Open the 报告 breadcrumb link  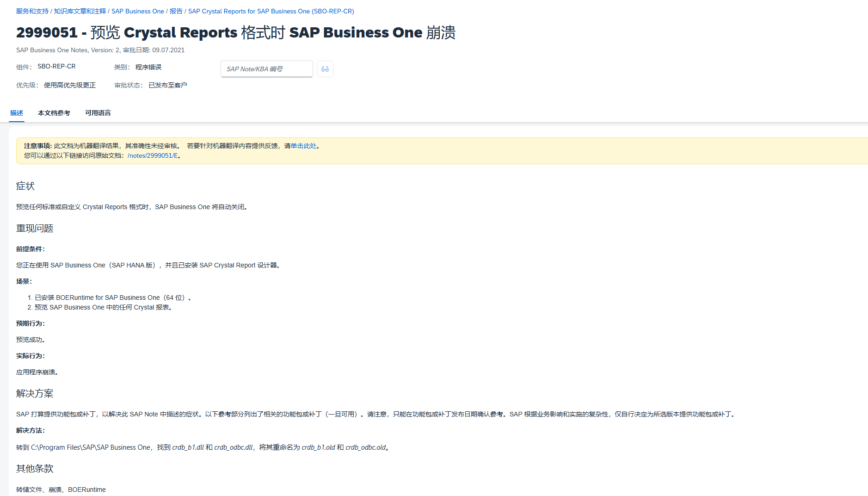(x=176, y=11)
